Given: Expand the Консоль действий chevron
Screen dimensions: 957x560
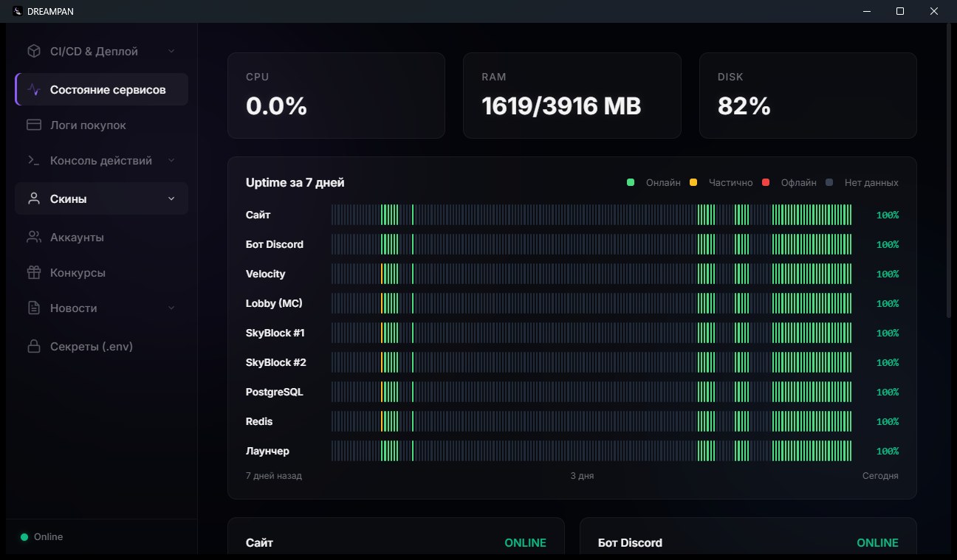Looking at the screenshot, I should click(x=171, y=160).
